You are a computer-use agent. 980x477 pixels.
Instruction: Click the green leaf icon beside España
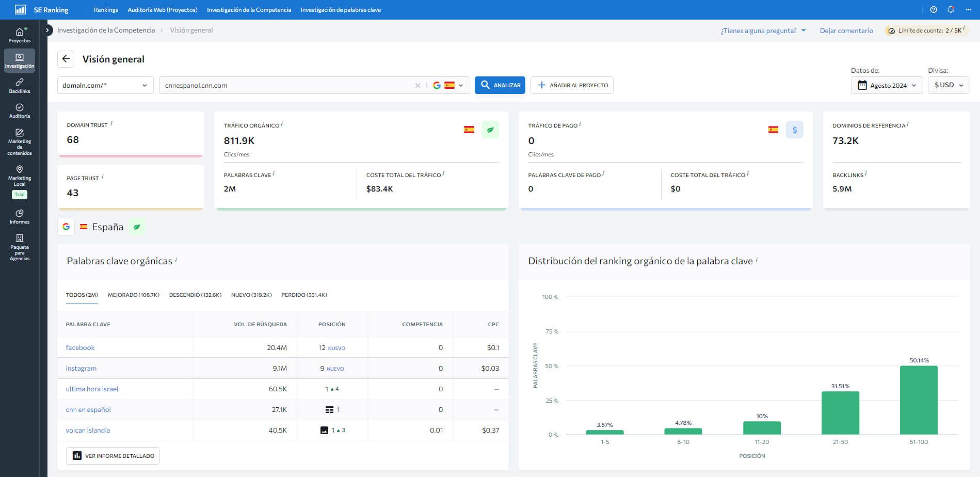coord(137,227)
